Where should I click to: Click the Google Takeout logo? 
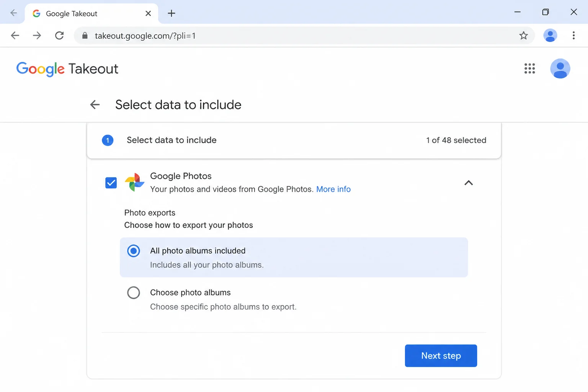(x=67, y=69)
